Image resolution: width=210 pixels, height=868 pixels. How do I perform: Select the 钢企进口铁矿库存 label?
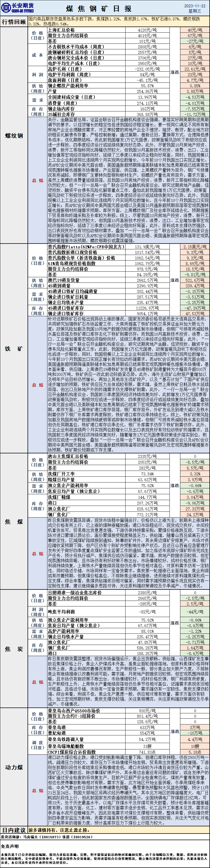66,313
